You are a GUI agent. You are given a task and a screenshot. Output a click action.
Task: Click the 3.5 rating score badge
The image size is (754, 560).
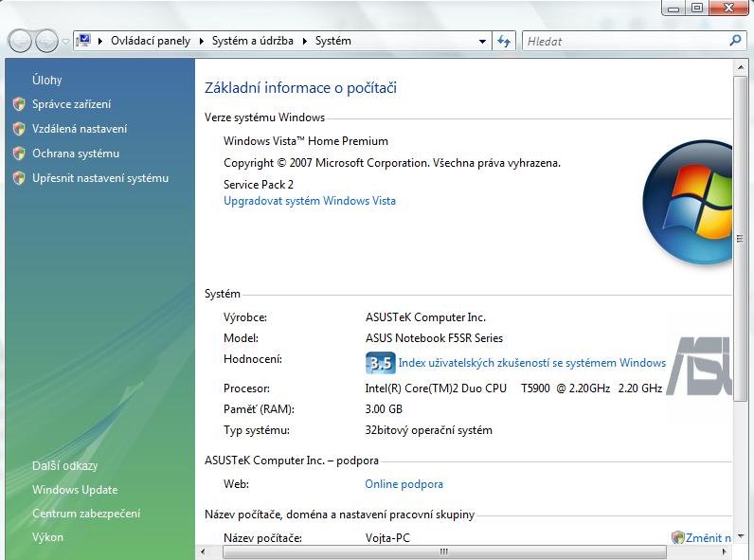[x=380, y=363]
